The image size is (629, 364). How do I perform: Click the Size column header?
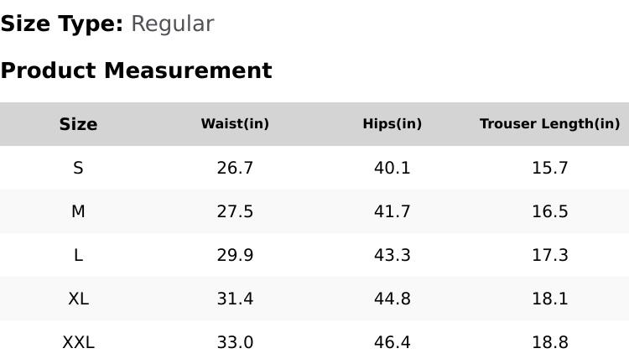pos(78,124)
